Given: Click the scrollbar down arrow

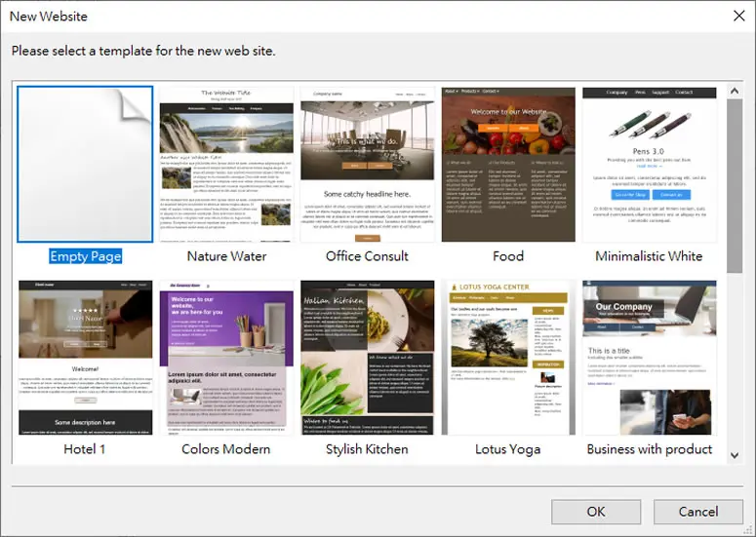Looking at the screenshot, I should pos(735,455).
